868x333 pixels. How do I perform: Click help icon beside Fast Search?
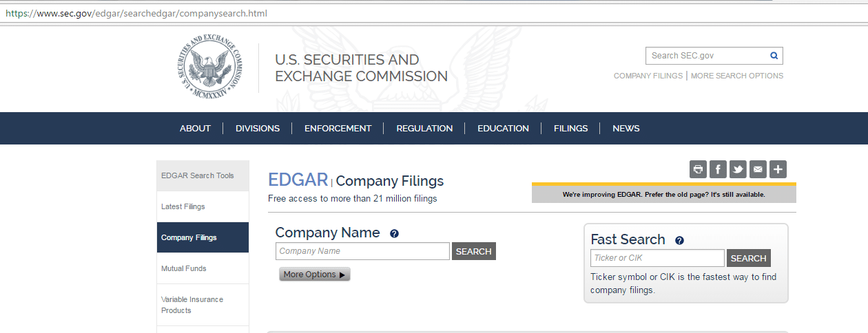[x=679, y=241]
